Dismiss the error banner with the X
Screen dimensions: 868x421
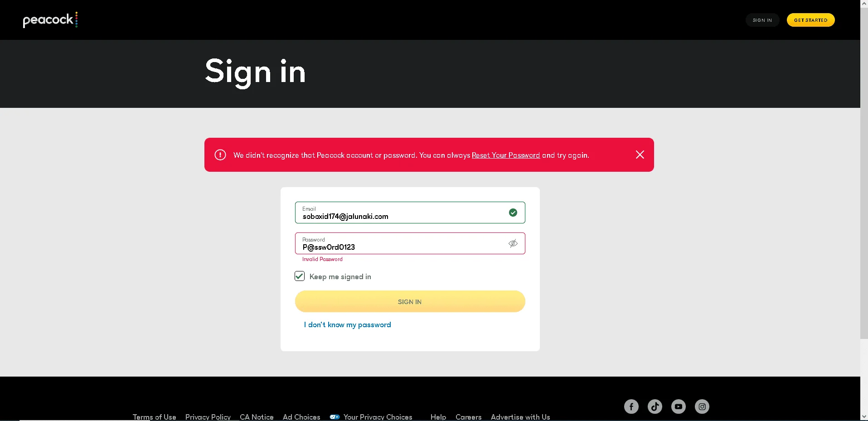pyautogui.click(x=640, y=155)
